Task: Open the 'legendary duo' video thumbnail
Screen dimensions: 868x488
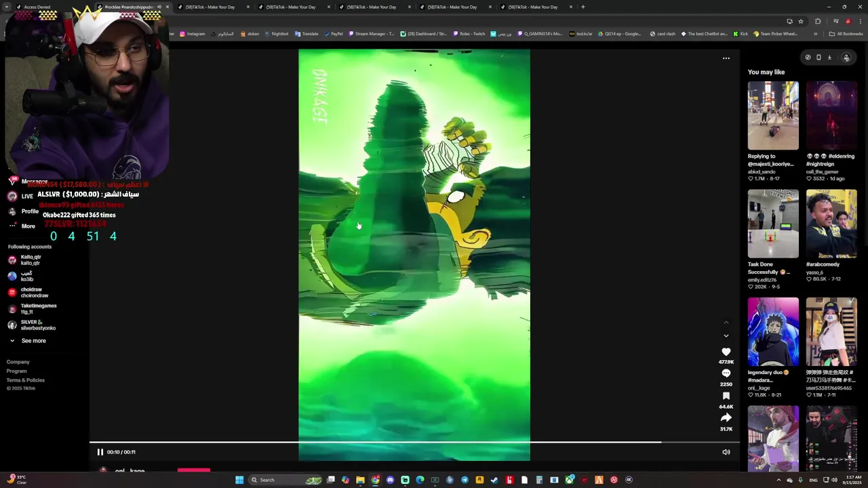Action: point(773,332)
